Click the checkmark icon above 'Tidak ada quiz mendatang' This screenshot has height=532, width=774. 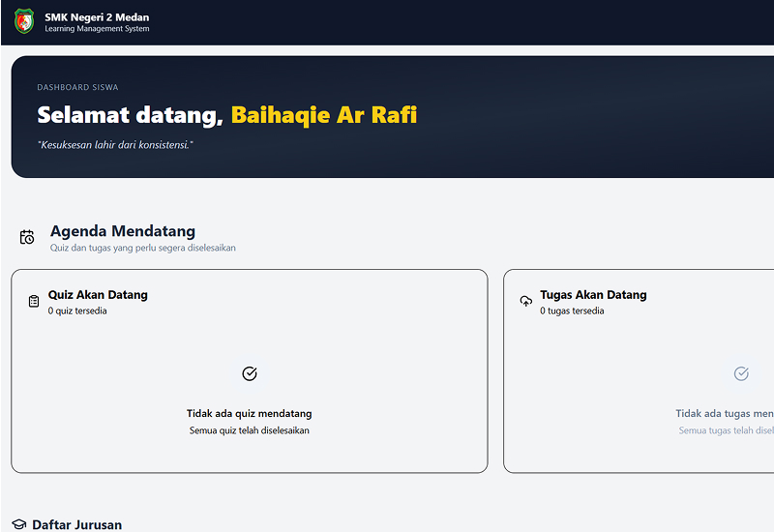tap(250, 373)
